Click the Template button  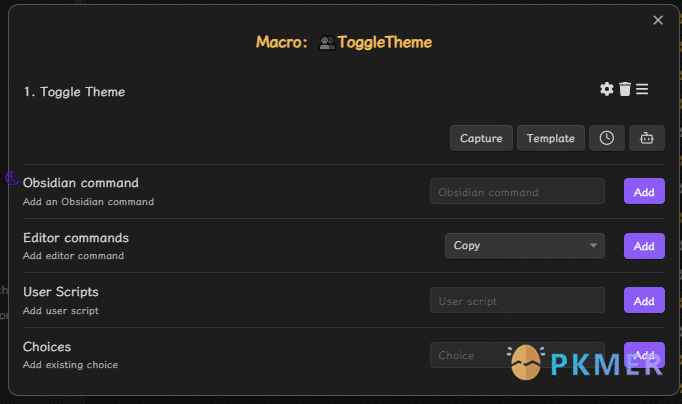coord(551,138)
